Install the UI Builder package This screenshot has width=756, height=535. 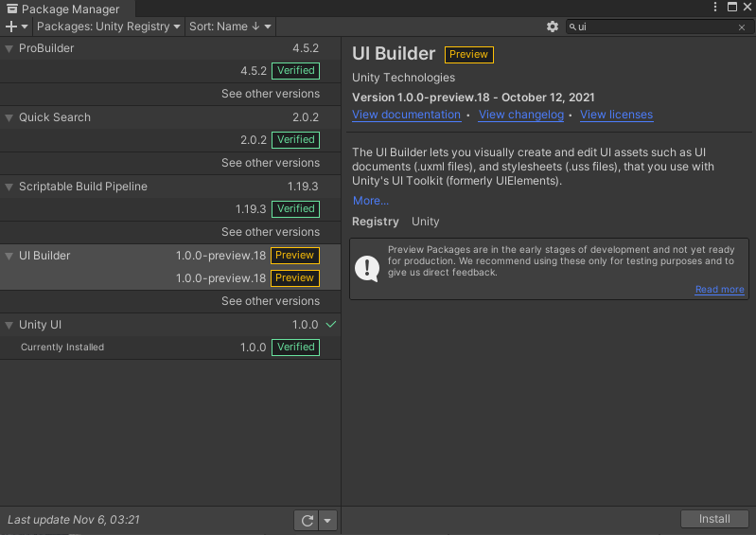[714, 519]
